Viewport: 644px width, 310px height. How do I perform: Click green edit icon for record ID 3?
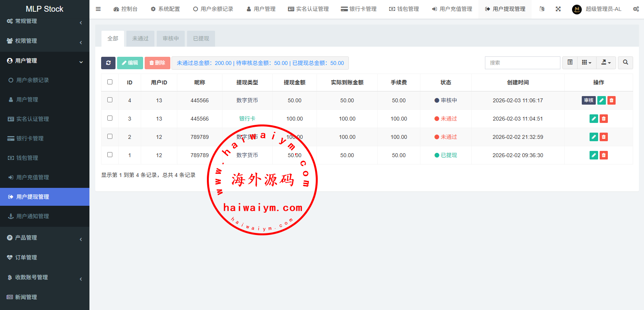click(x=593, y=119)
